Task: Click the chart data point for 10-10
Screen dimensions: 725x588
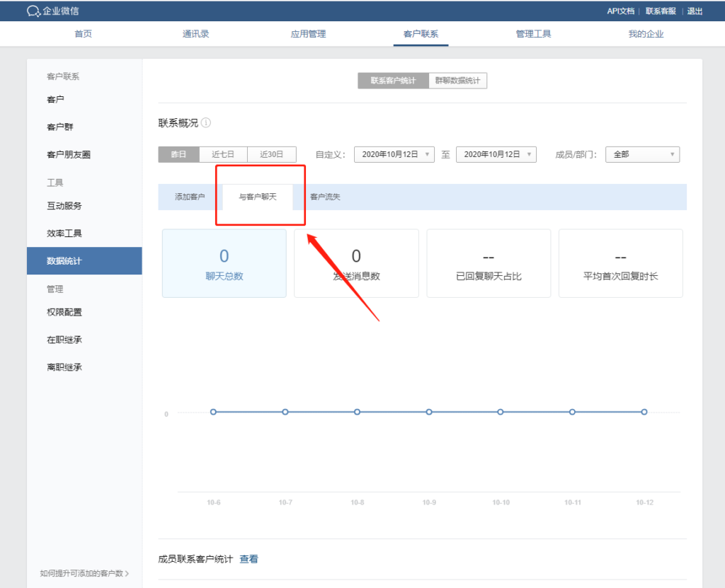Action: [501, 412]
